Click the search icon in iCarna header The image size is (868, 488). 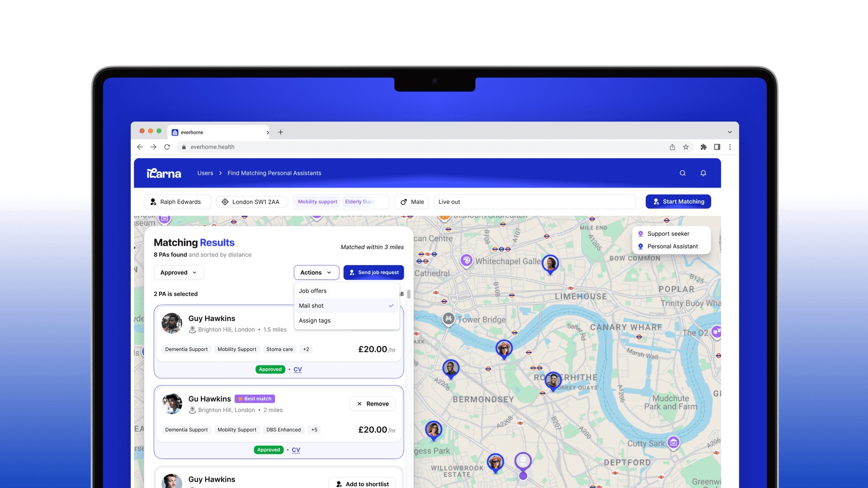pyautogui.click(x=682, y=173)
